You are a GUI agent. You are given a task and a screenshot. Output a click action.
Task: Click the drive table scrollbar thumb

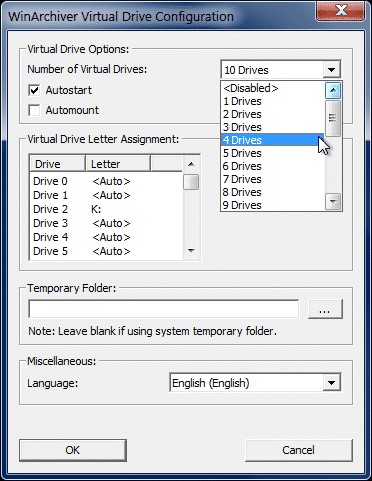(x=191, y=182)
